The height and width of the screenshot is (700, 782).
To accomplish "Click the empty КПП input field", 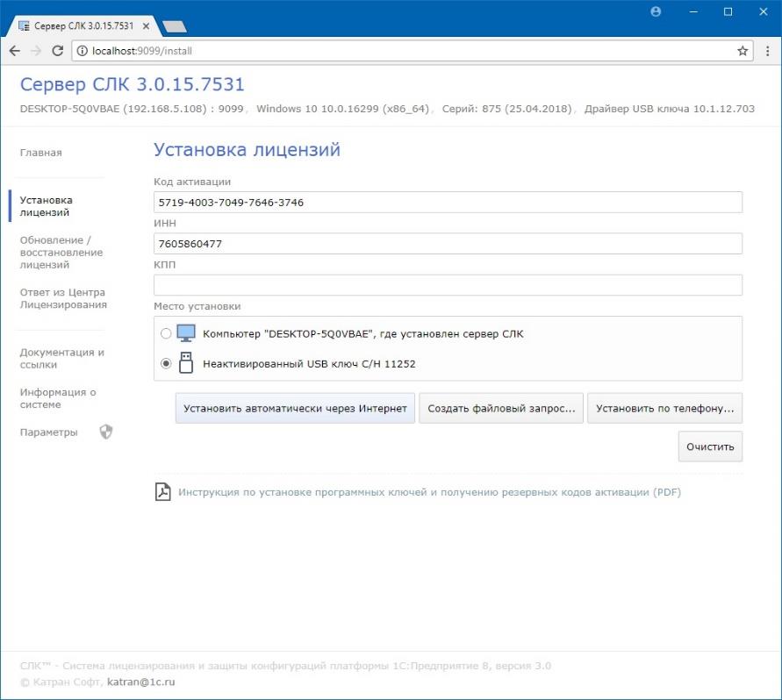I will pyautogui.click(x=448, y=285).
